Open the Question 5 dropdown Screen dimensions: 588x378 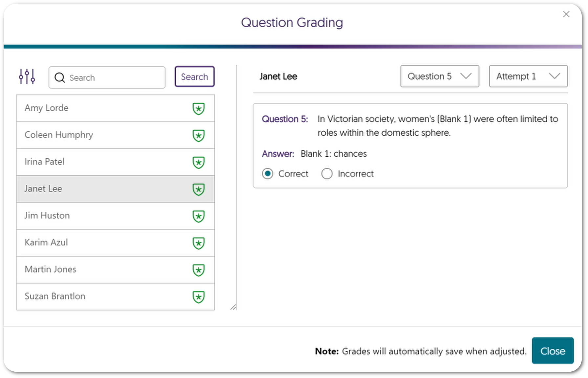point(439,76)
